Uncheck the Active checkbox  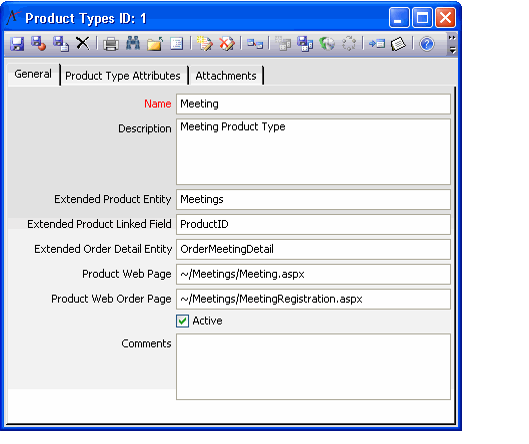point(182,321)
